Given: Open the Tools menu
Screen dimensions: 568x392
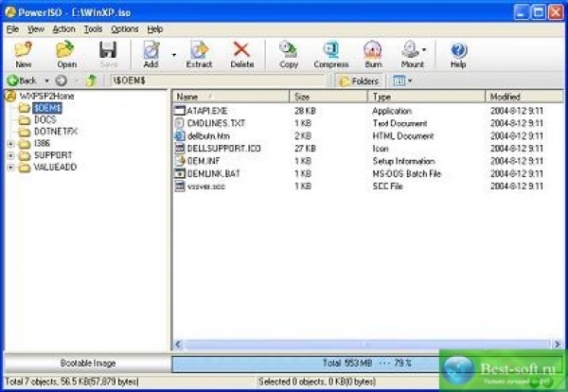Looking at the screenshot, I should [x=93, y=29].
